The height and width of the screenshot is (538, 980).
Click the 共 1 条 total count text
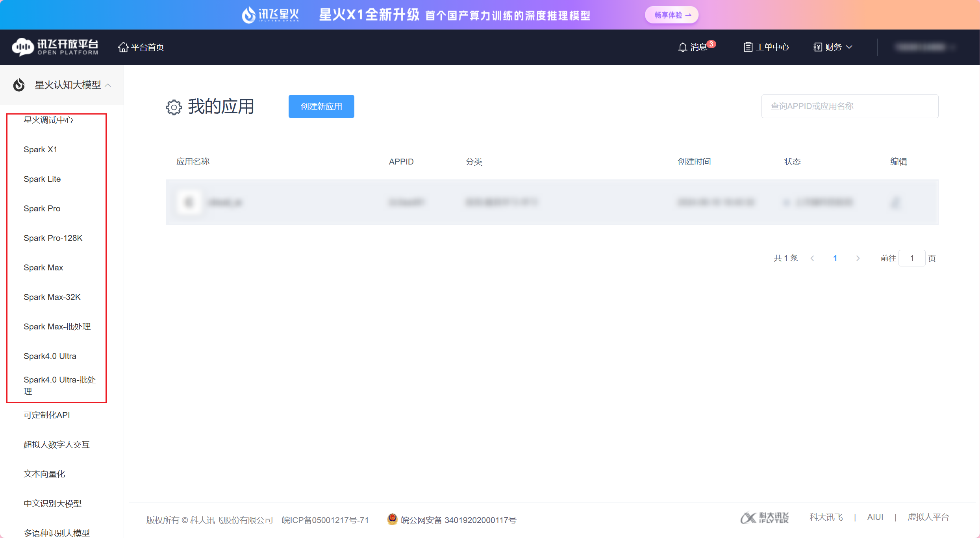click(785, 258)
